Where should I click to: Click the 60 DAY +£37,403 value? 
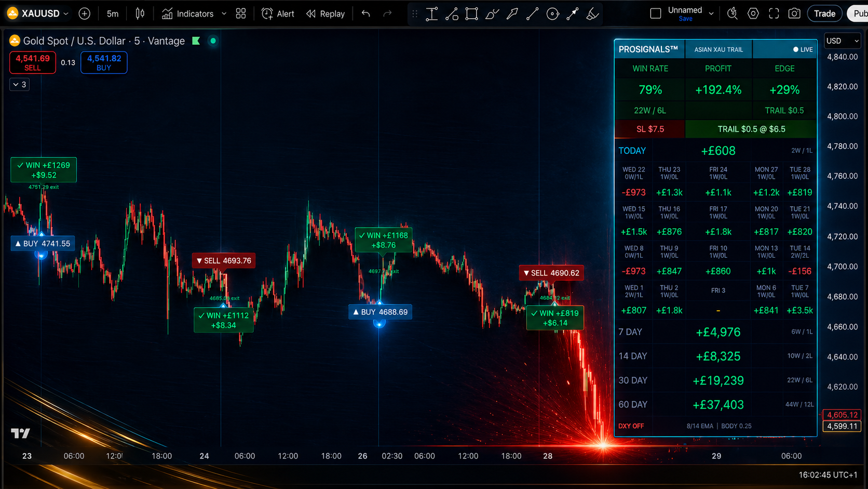(718, 404)
